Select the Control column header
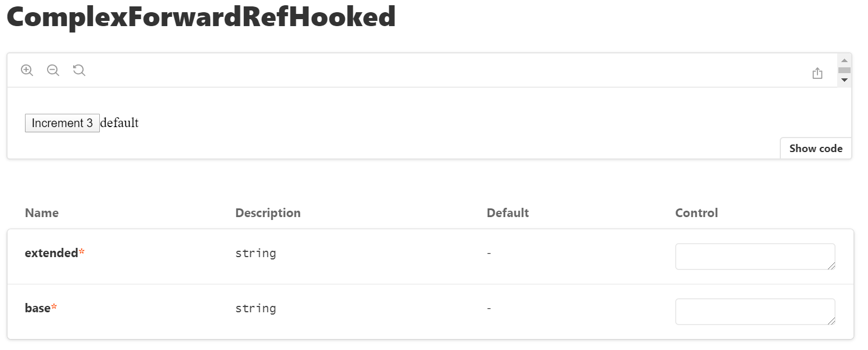 696,212
